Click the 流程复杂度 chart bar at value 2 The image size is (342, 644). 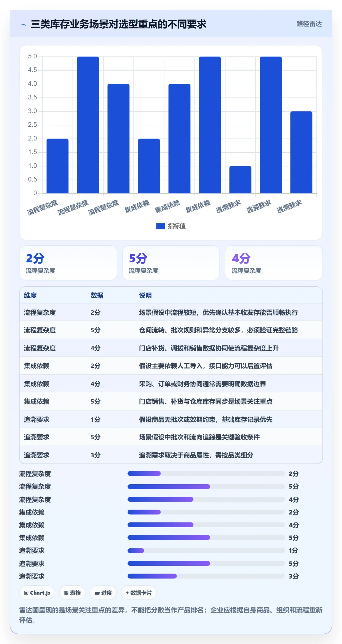click(x=57, y=166)
